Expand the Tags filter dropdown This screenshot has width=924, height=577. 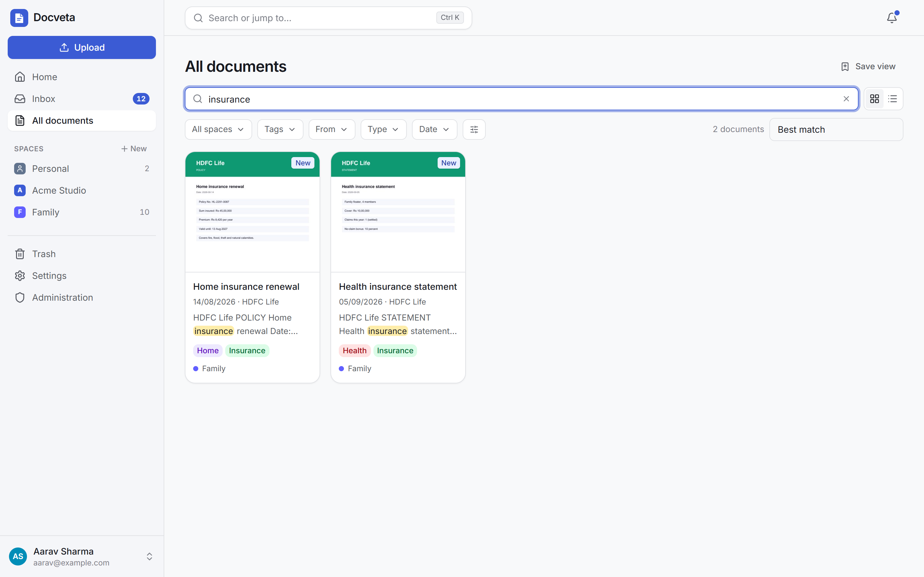pos(280,130)
